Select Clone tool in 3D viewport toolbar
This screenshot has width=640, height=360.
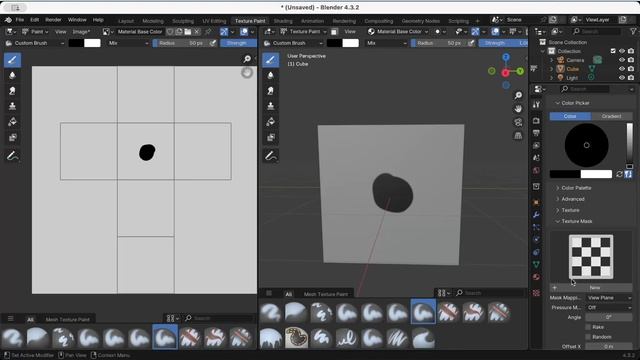pos(270,106)
